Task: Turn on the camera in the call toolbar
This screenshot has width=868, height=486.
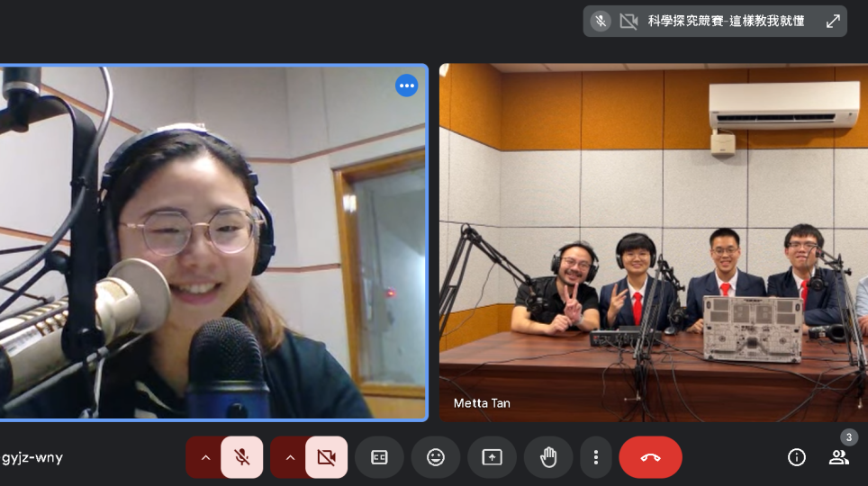Action: coord(327,457)
